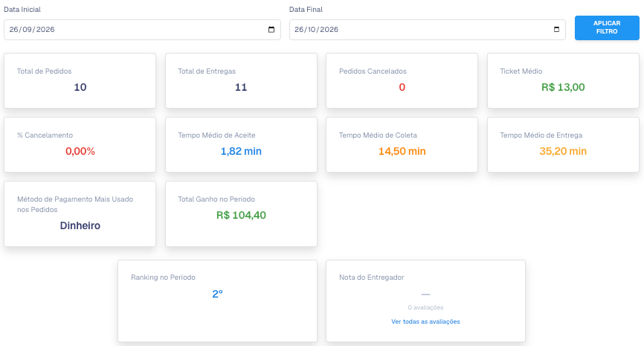The image size is (644, 346).
Task: Click the Ticket Médio label
Action: pyautogui.click(x=521, y=71)
